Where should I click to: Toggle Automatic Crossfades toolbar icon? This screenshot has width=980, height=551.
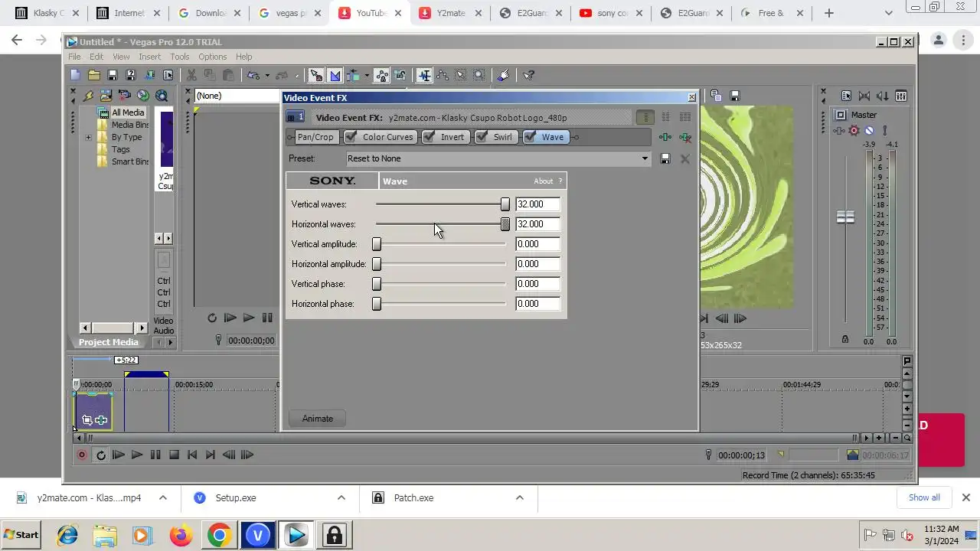[x=335, y=75]
